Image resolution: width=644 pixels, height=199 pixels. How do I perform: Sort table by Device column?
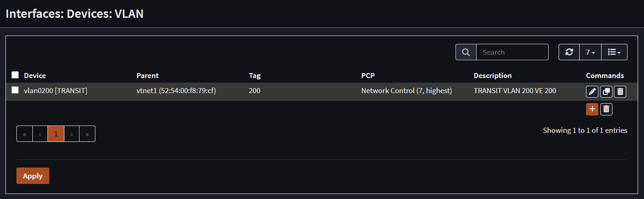coord(35,75)
